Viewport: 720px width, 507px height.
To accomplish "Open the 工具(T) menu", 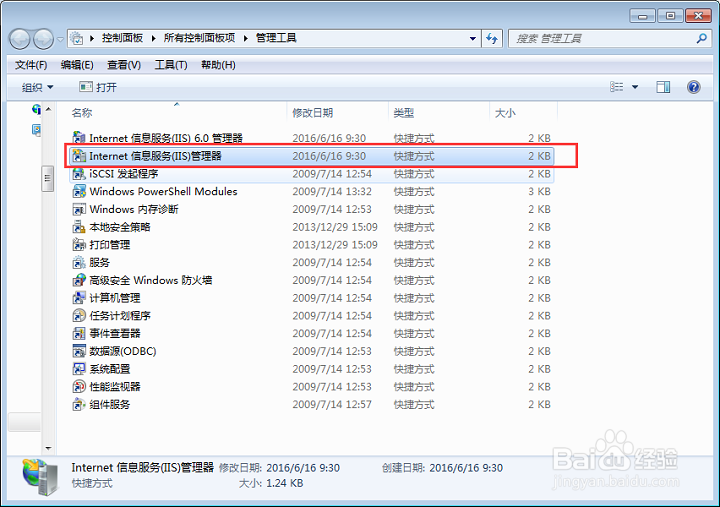I will point(171,65).
